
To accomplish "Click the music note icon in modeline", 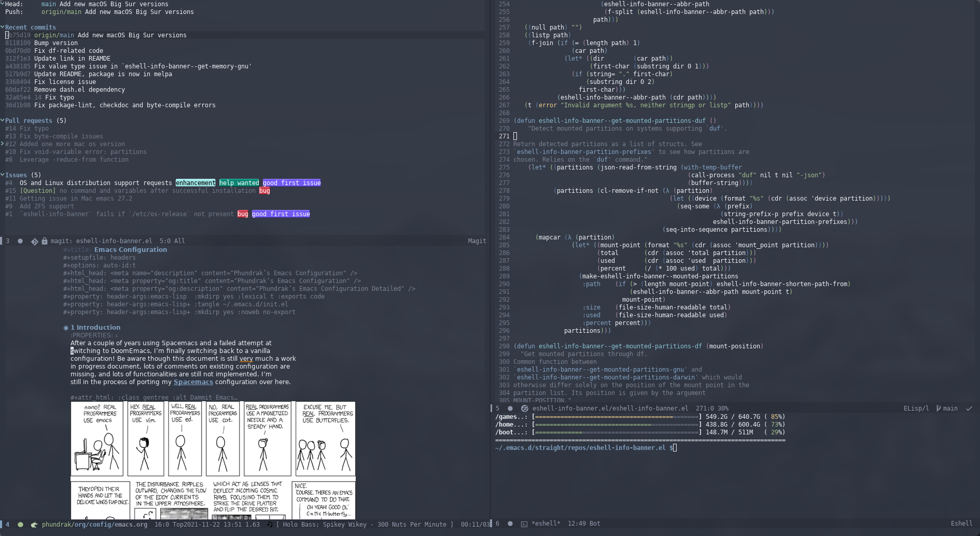I will (x=269, y=525).
